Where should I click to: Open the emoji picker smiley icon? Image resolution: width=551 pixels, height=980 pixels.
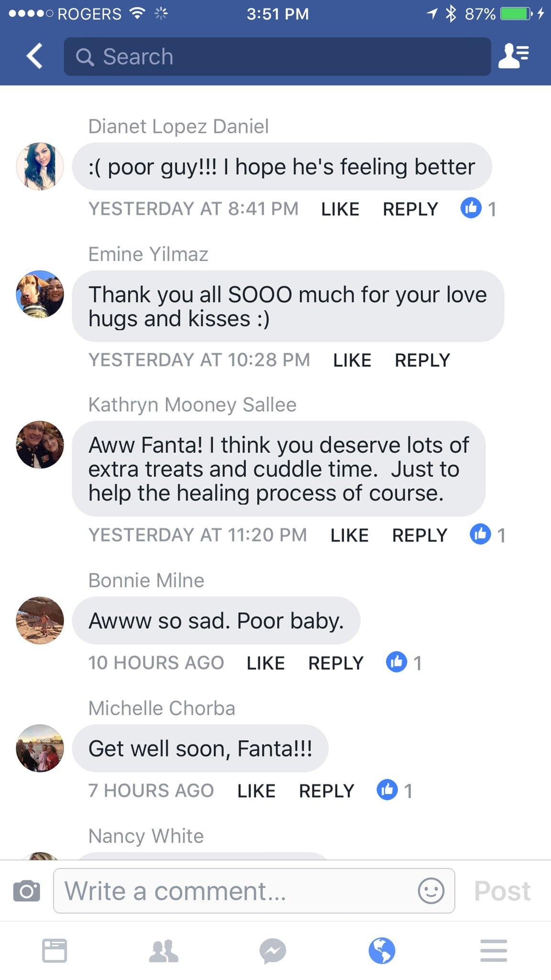point(431,891)
